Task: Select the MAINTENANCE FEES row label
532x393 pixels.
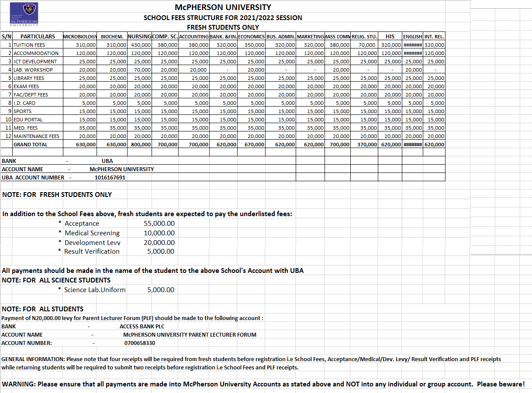Action: [x=36, y=136]
